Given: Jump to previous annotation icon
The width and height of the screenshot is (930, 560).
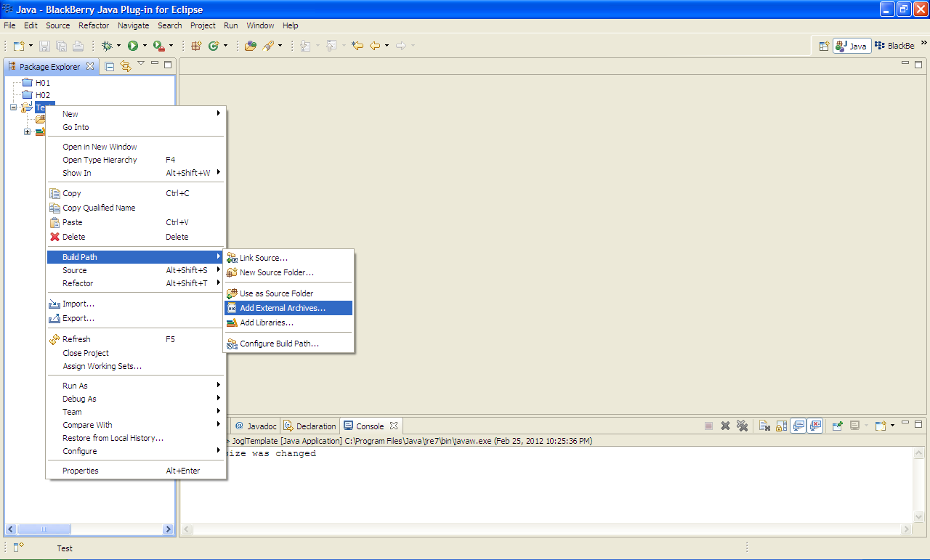Looking at the screenshot, I should tap(331, 46).
